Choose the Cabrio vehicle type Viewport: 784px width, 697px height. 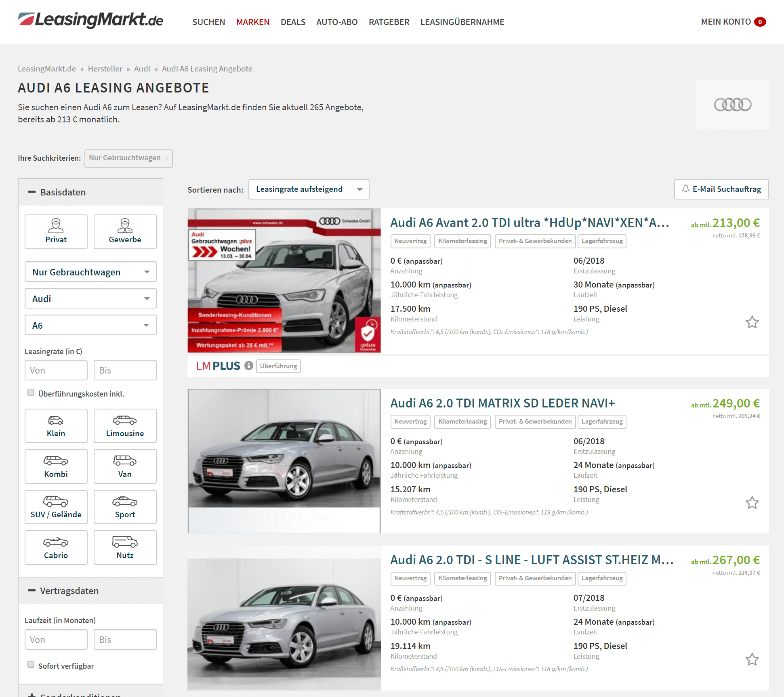tap(56, 548)
